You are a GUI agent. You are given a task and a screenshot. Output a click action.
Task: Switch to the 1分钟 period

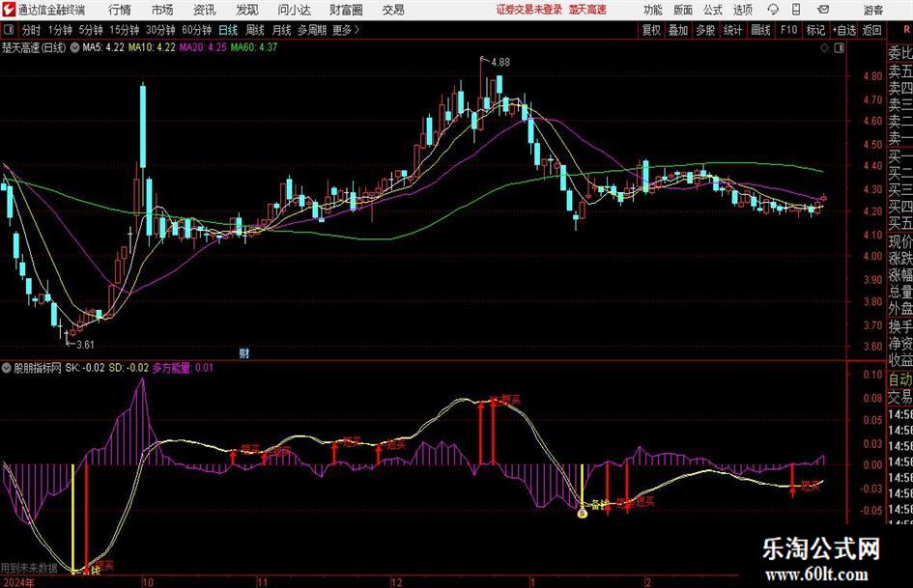pyautogui.click(x=59, y=30)
